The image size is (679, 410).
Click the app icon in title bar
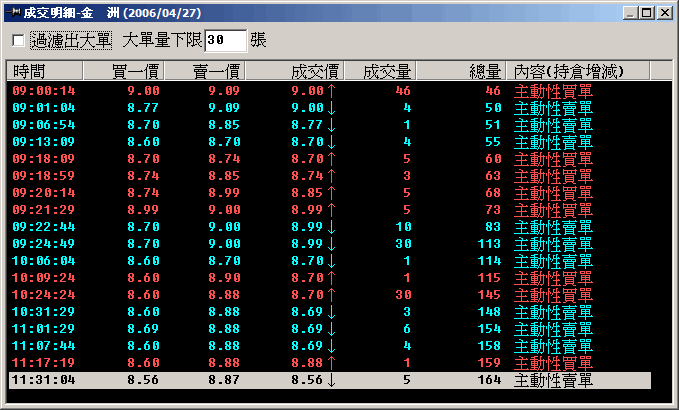point(13,12)
